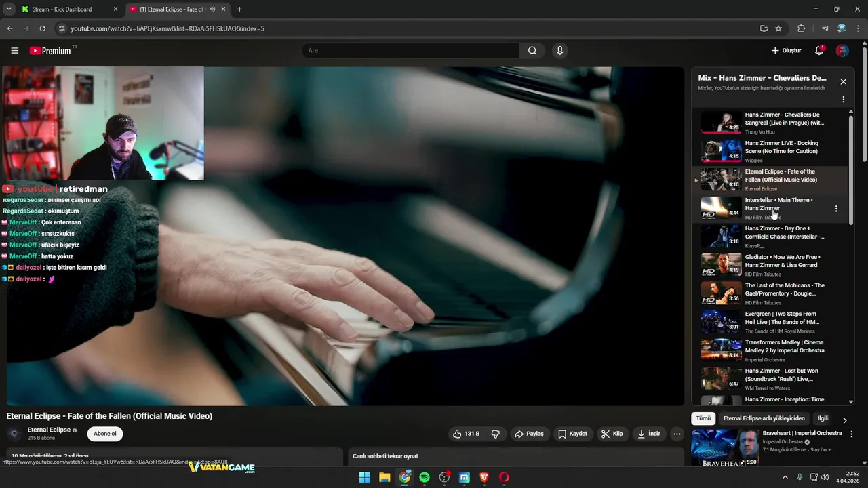Open File Explorer from taskbar
The height and width of the screenshot is (488, 868).
click(x=384, y=477)
